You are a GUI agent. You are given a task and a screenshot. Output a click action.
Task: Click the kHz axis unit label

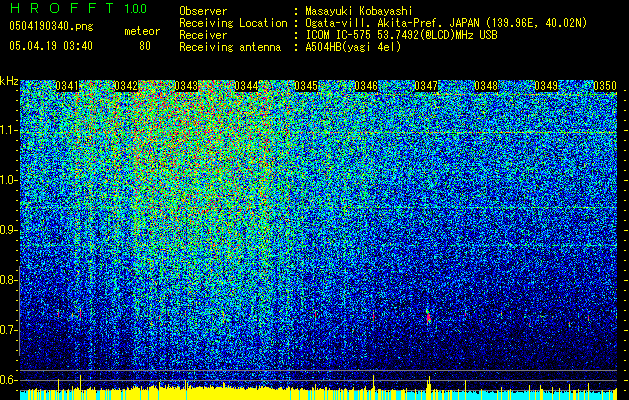(x=9, y=81)
